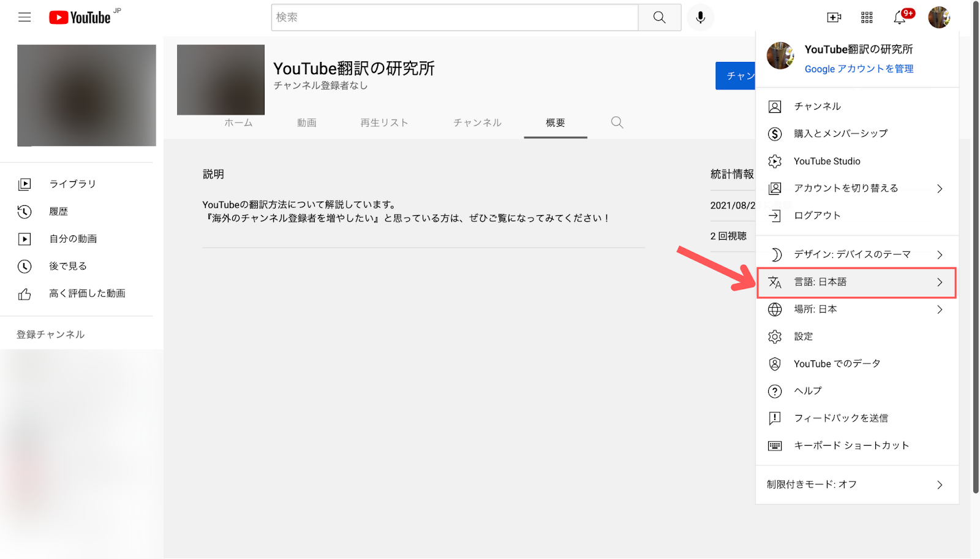The image size is (980, 559).
Task: Click the help question mark icon
Action: [x=775, y=391]
